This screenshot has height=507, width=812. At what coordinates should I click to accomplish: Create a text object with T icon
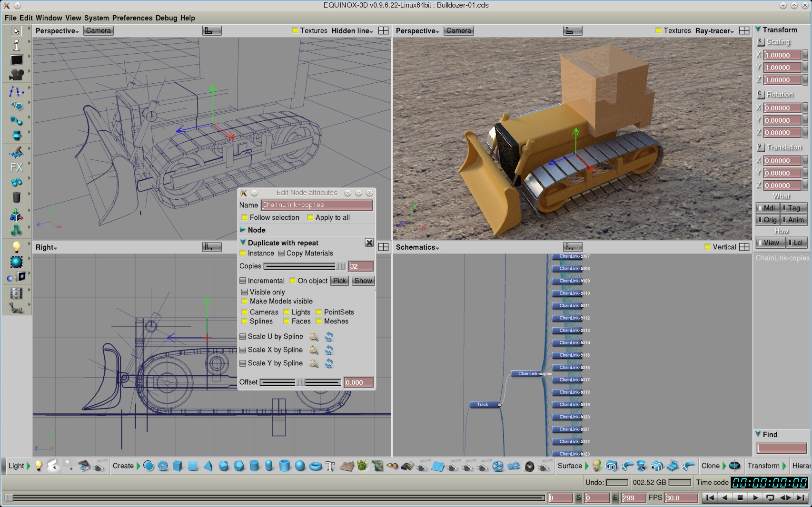330,466
